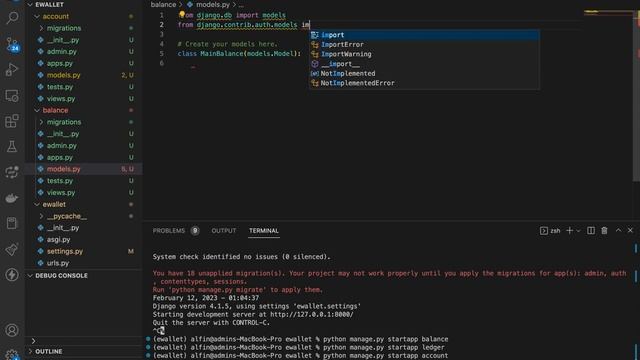640x360 pixels.
Task: Create a new terminal with plus icon
Action: pyautogui.click(x=569, y=231)
